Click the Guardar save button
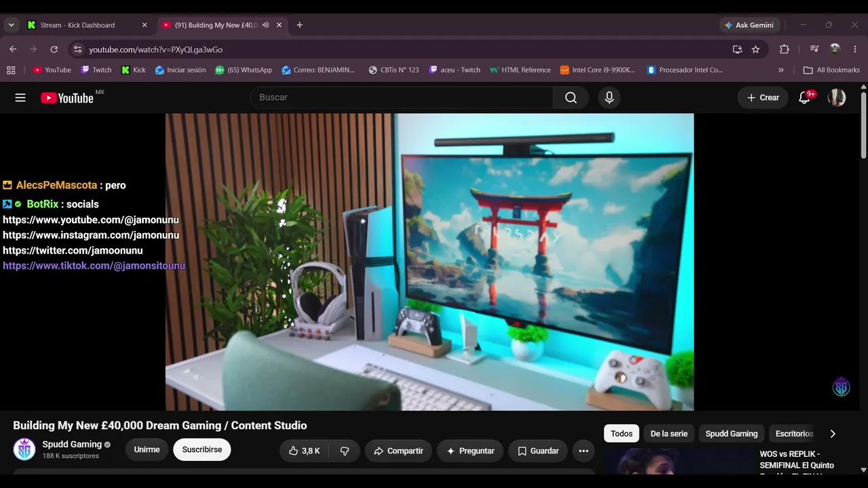Image resolution: width=868 pixels, height=488 pixels. pyautogui.click(x=538, y=451)
